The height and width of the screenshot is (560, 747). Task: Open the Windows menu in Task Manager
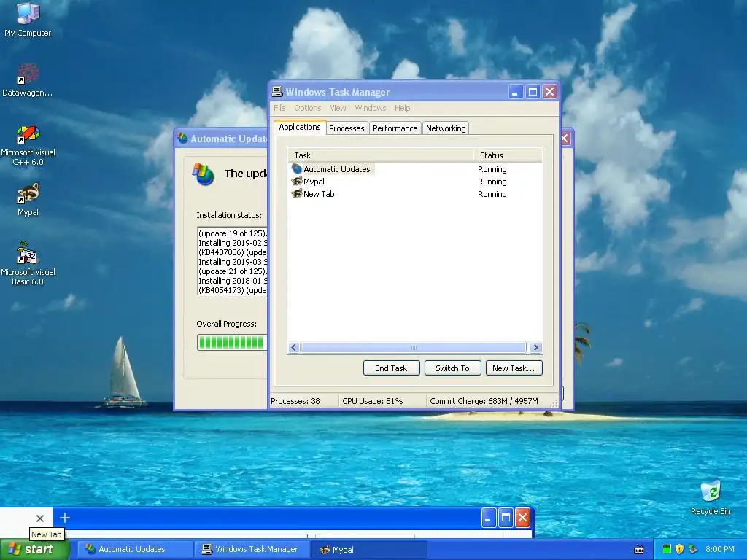coord(370,108)
